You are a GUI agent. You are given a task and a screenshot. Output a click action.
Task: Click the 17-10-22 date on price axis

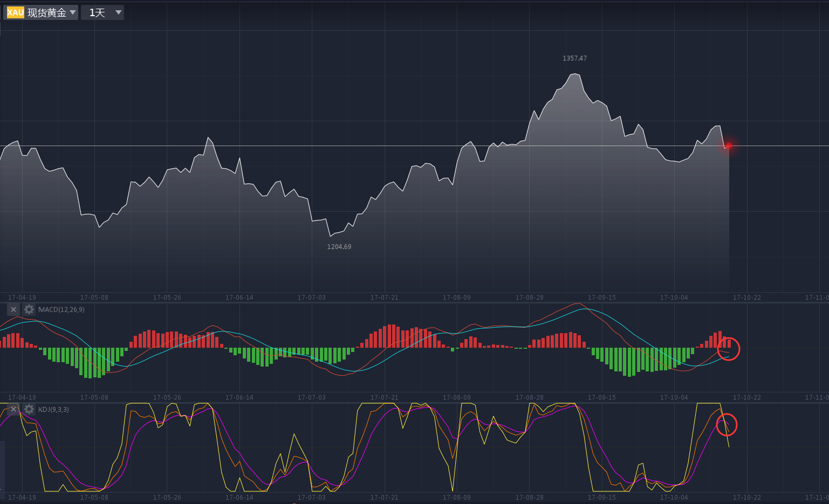click(746, 298)
